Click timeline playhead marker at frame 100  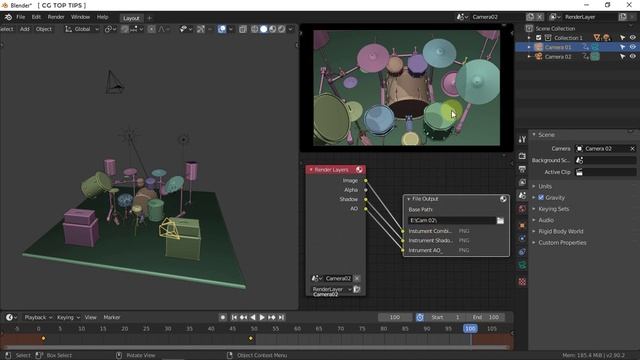tap(470, 329)
